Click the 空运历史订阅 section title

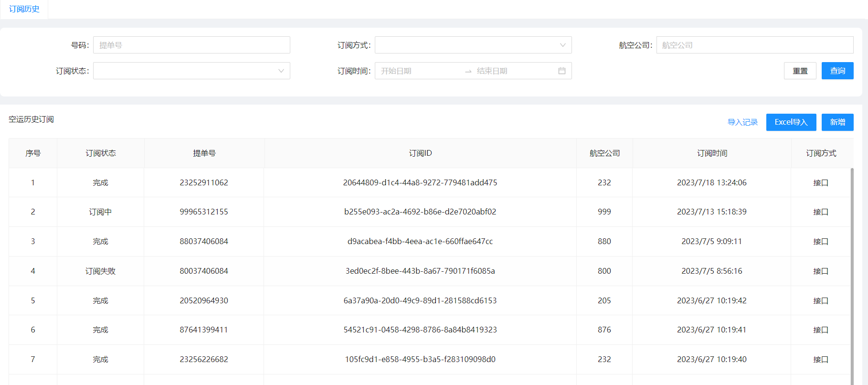(31, 119)
